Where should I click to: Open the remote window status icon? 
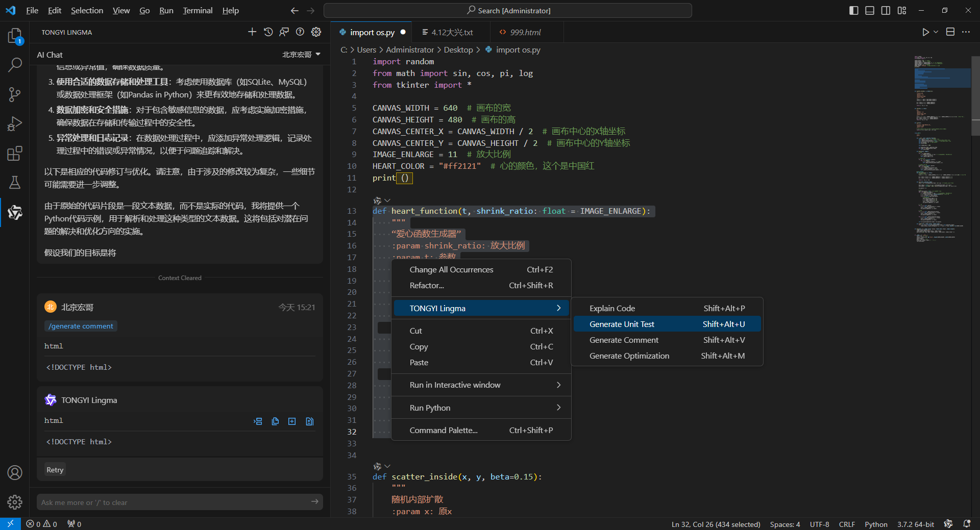tap(10, 524)
